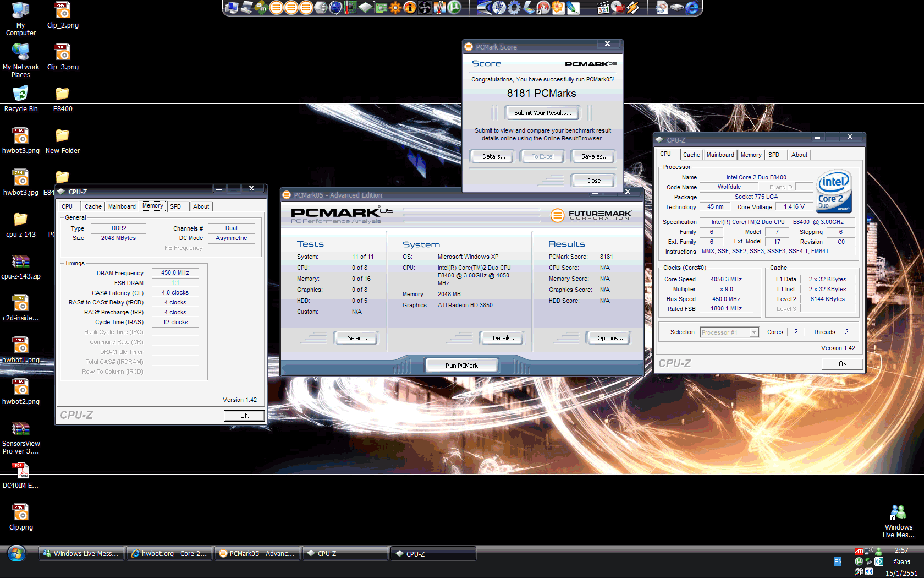Switch to Windows Live Messenger taskbar button
The width and height of the screenshot is (924, 578).
click(x=82, y=554)
